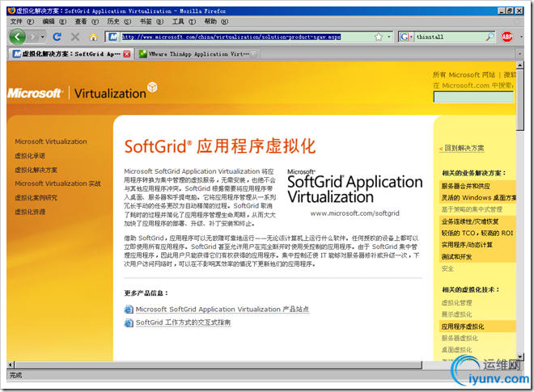Click the SoftGrid Application Virtualization logo image
The image size is (534, 392).
pos(355,187)
